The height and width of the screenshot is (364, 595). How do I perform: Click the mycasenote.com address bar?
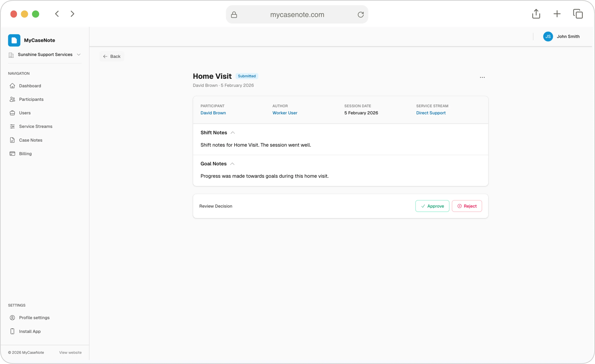pyautogui.click(x=297, y=15)
